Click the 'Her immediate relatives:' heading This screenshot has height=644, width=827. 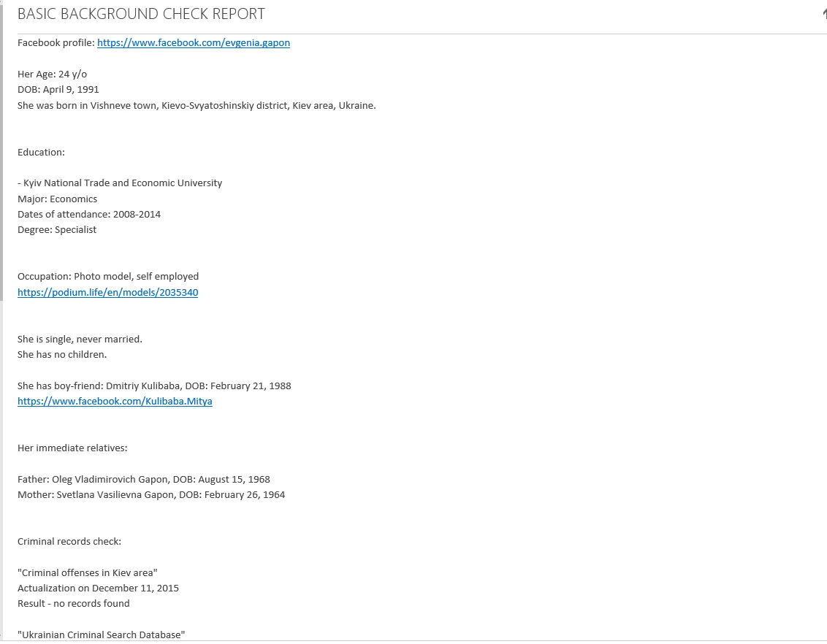pyautogui.click(x=72, y=448)
